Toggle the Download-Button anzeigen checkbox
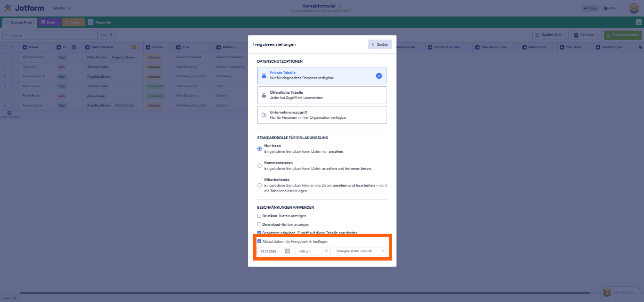 (x=259, y=224)
